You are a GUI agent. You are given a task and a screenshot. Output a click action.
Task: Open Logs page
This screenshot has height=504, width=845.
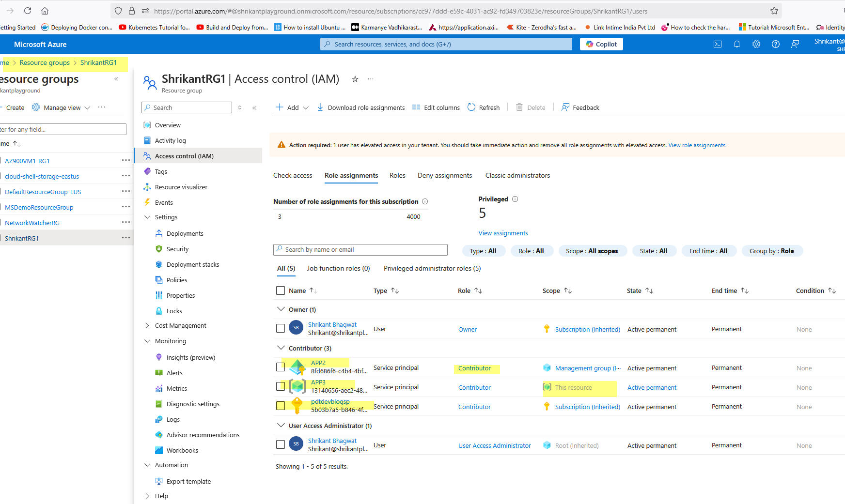coord(173,419)
